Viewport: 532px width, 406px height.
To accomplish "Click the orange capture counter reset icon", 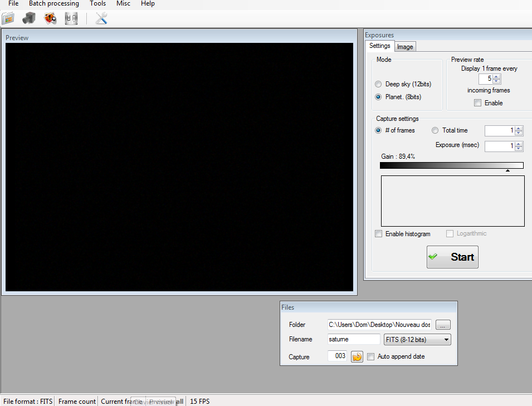I will point(357,357).
